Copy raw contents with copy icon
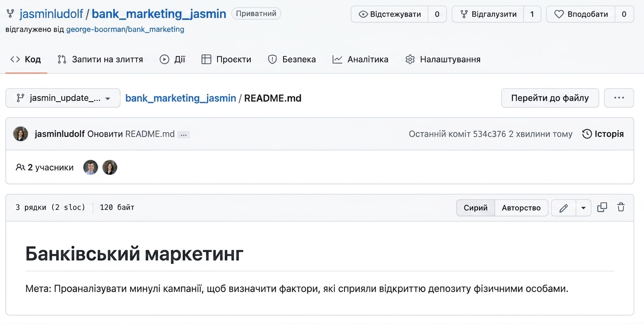Viewport: 644px width, 324px height. 602,207
